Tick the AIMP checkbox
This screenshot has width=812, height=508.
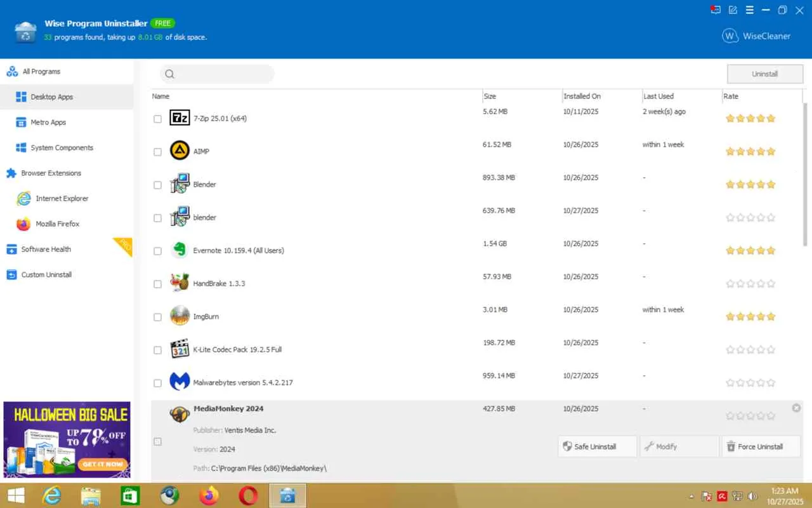[157, 152]
